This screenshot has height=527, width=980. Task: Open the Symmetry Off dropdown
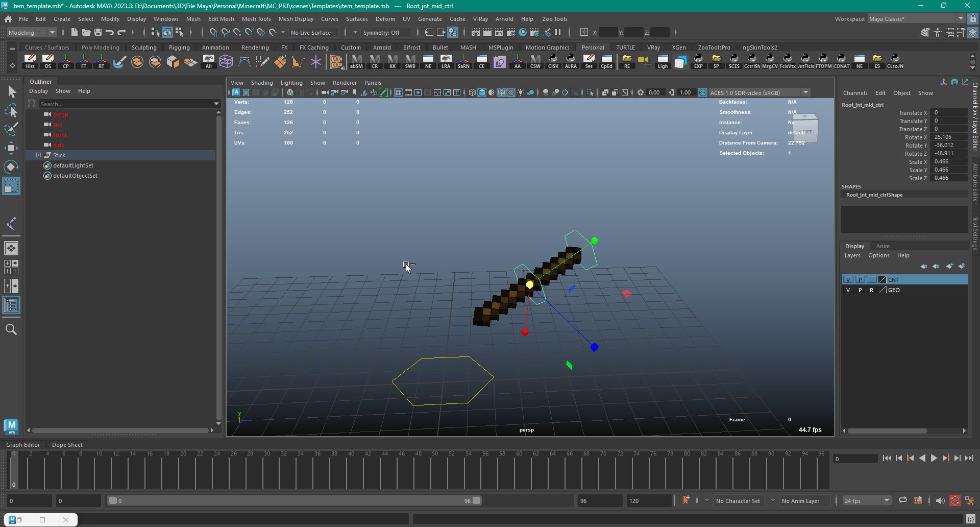pyautogui.click(x=386, y=32)
